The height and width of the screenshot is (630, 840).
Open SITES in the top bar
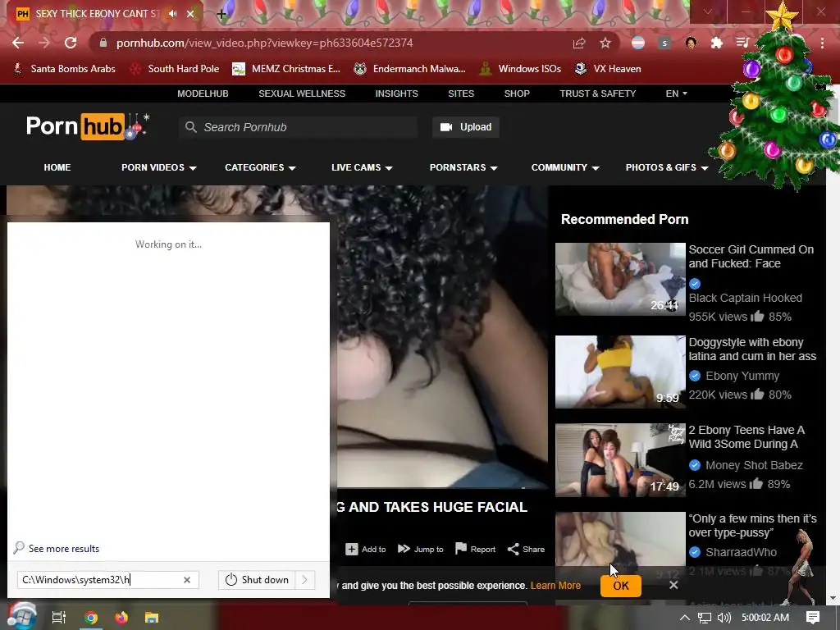461,94
